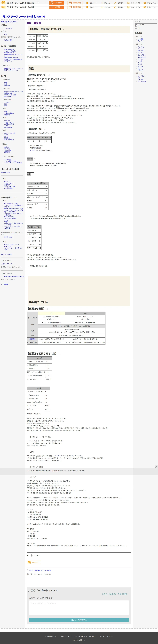Open 図鑑 link under 【図鑑&技表】
The width and height of the screenshot is (158, 644).
[x=6, y=83]
